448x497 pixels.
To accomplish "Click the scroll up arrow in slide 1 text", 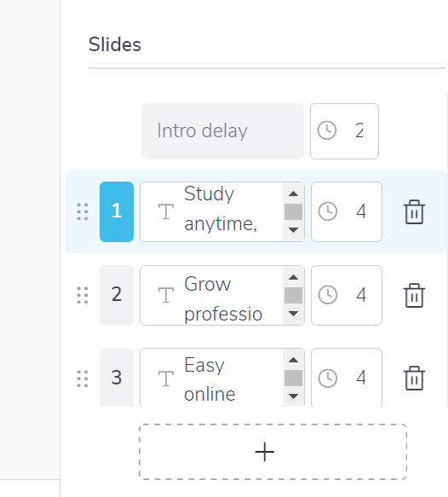I will tap(294, 194).
